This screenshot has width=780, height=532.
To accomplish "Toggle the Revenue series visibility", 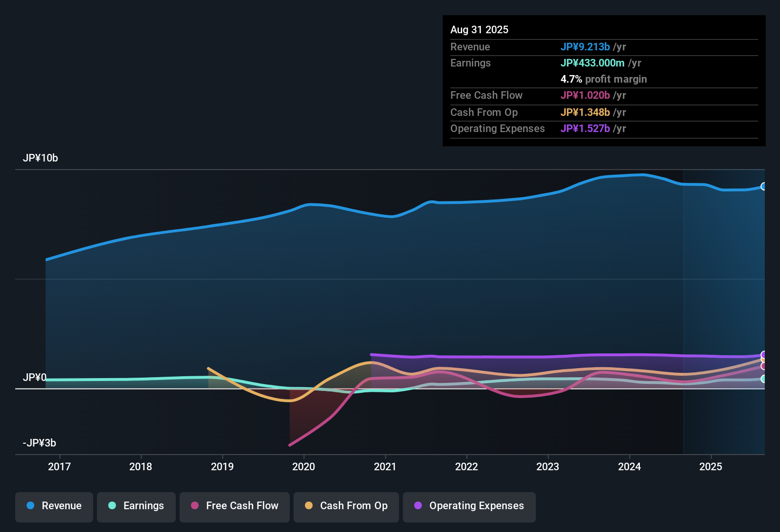I will [54, 506].
